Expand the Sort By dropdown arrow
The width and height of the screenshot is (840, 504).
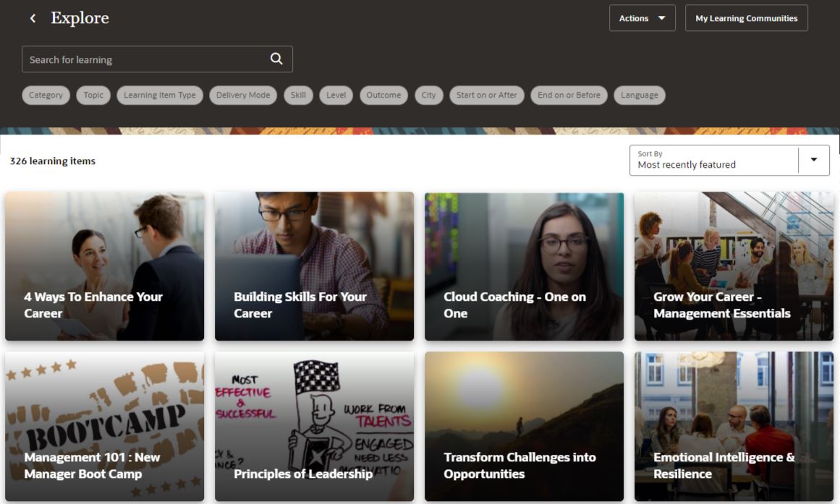pyautogui.click(x=814, y=160)
